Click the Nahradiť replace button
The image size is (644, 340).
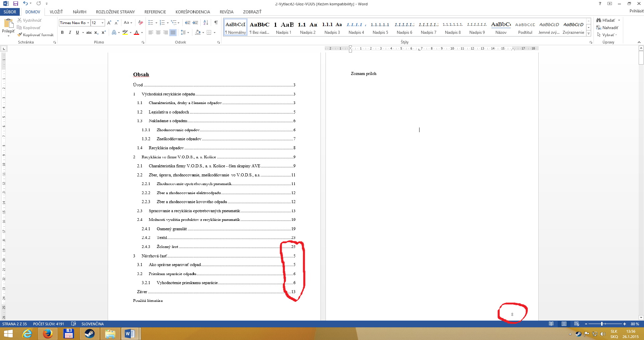click(x=607, y=28)
